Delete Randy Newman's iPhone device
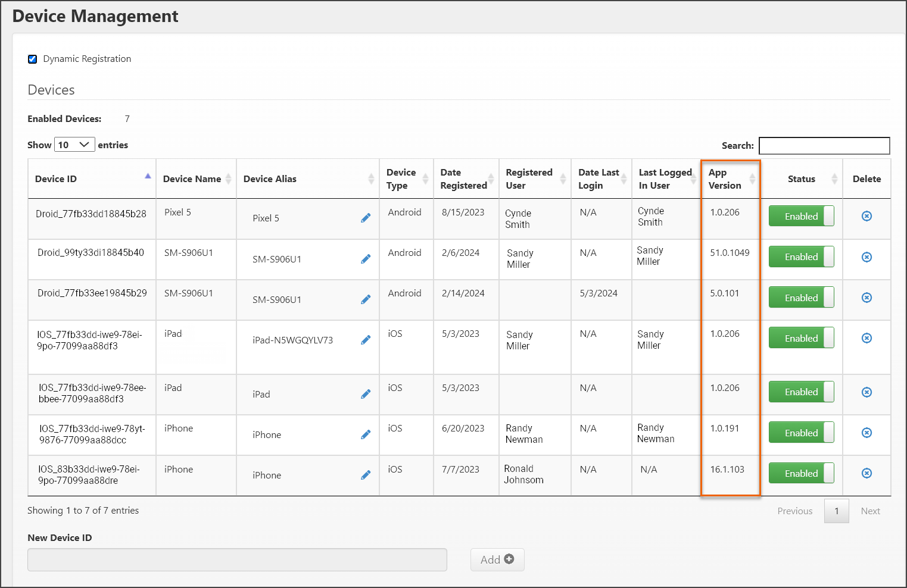Viewport: 907px width, 588px height. pos(867,433)
